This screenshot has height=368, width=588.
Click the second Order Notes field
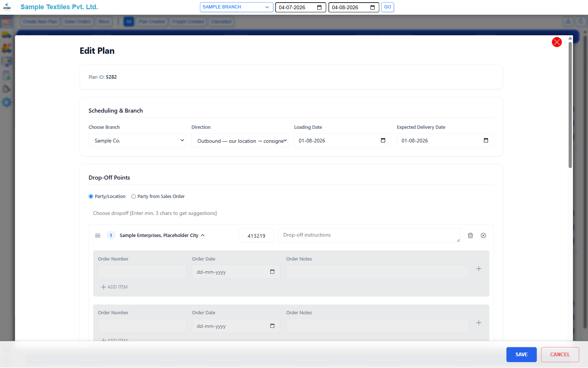coord(377,326)
